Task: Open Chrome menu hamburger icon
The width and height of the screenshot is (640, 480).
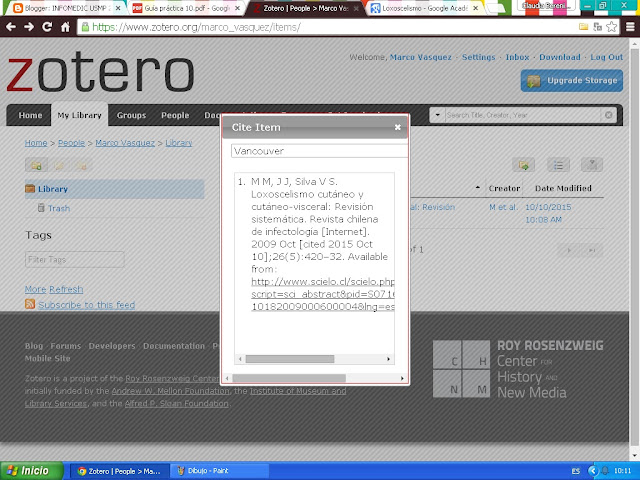Action: pos(630,27)
